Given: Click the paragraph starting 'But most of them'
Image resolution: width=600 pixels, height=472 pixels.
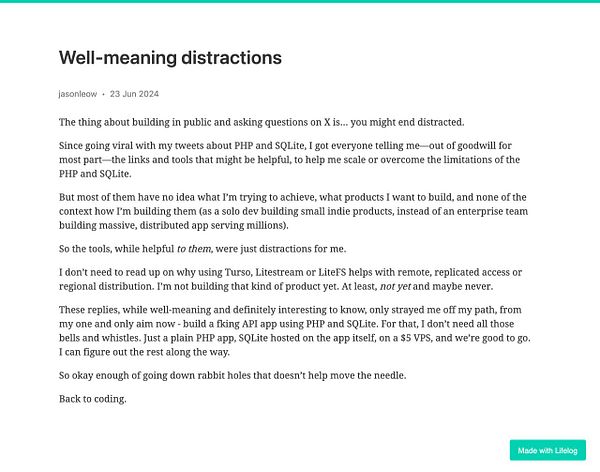Looking at the screenshot, I should pyautogui.click(x=293, y=211).
